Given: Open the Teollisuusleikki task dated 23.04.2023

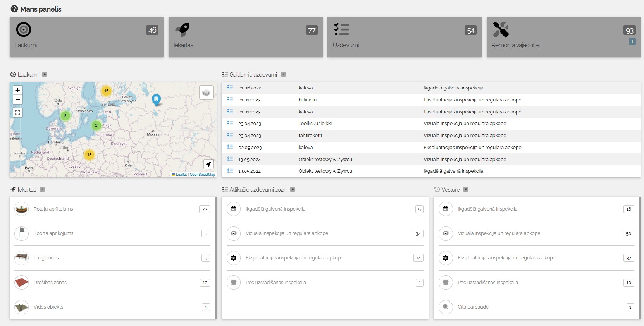Looking at the screenshot, I should [x=315, y=124].
